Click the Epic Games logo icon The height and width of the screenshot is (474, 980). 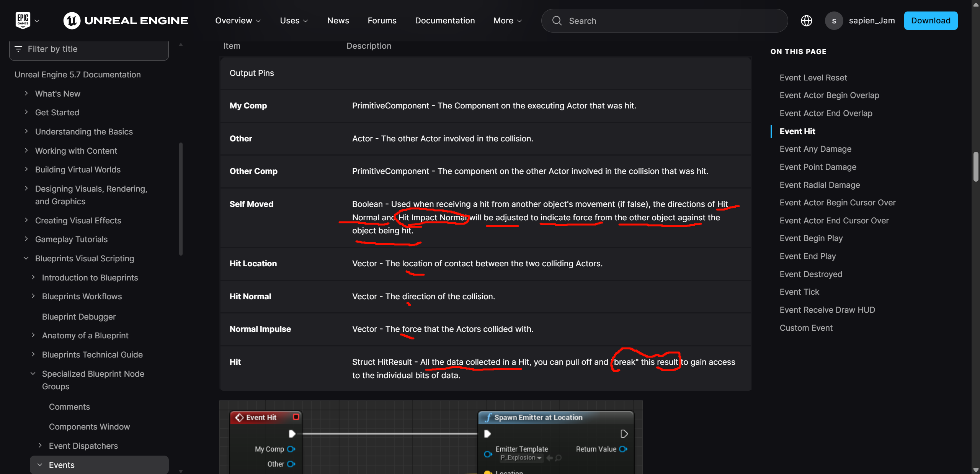[23, 20]
